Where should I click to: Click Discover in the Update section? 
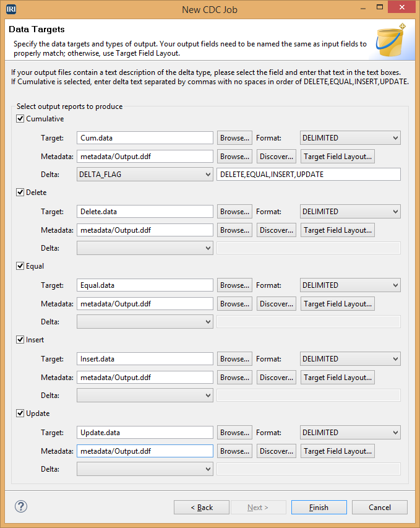pyautogui.click(x=276, y=451)
